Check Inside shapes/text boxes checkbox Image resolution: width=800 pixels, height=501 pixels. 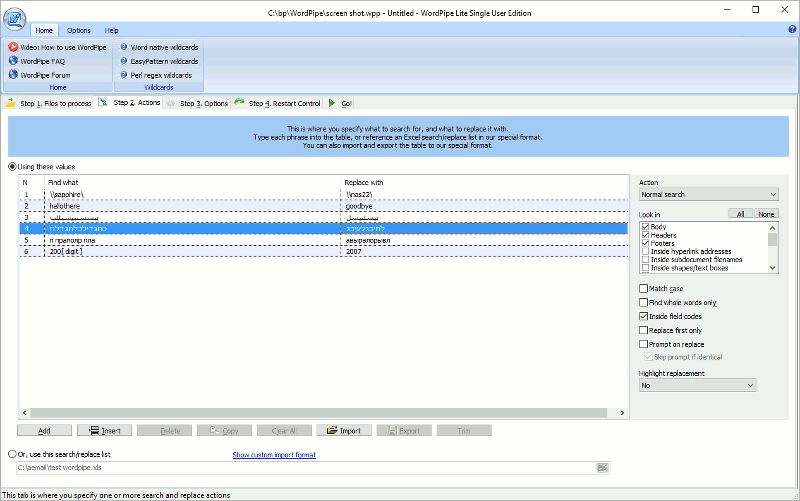[x=645, y=267]
